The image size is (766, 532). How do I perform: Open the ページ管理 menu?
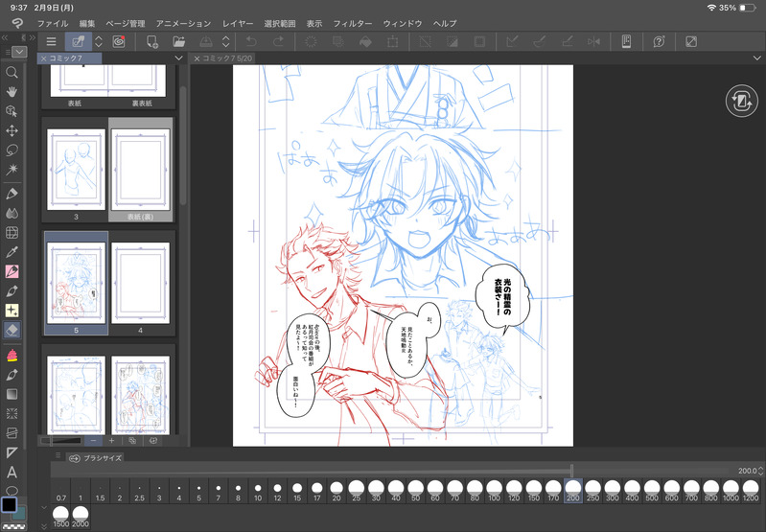tap(126, 23)
